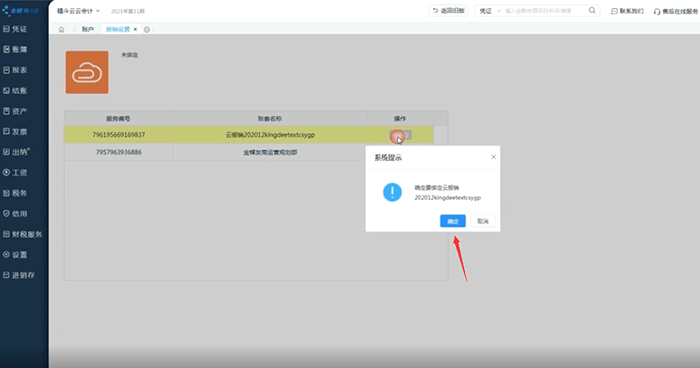
Task: Click the 操作 column header
Action: (400, 119)
